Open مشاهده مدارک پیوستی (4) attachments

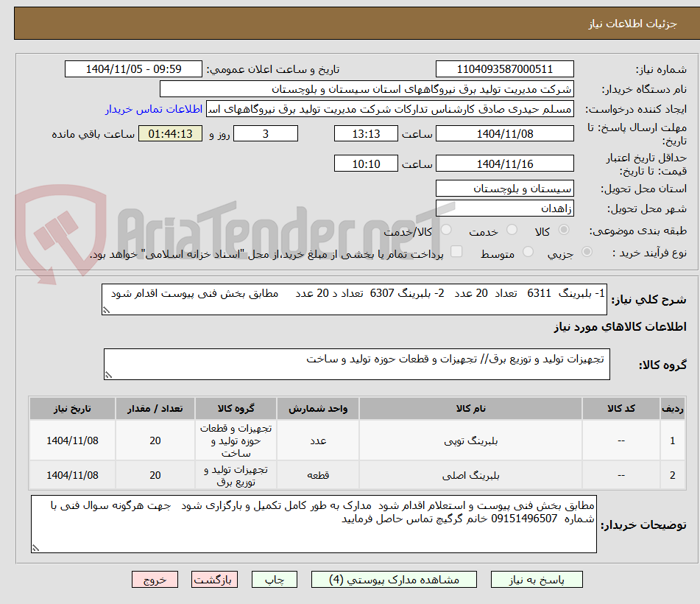tap(394, 580)
